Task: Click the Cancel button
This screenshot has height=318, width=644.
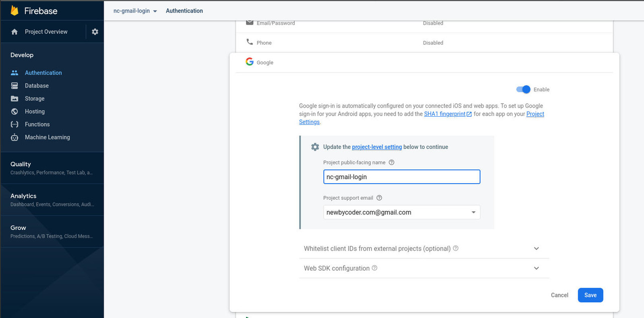Action: click(559, 295)
